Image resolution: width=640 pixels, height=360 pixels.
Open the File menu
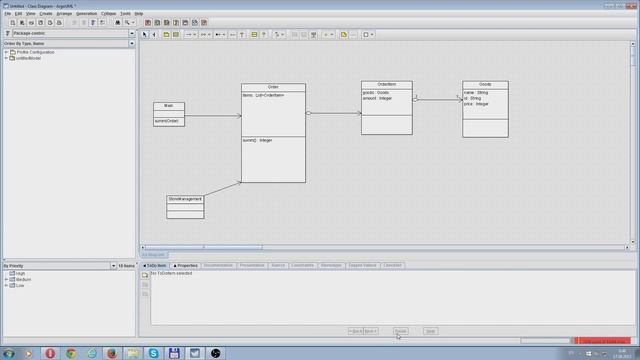tap(8, 13)
